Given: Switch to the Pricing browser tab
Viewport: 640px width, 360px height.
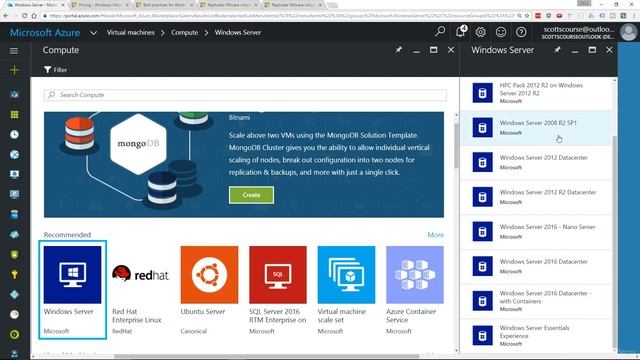Looking at the screenshot, I should pos(100,5).
